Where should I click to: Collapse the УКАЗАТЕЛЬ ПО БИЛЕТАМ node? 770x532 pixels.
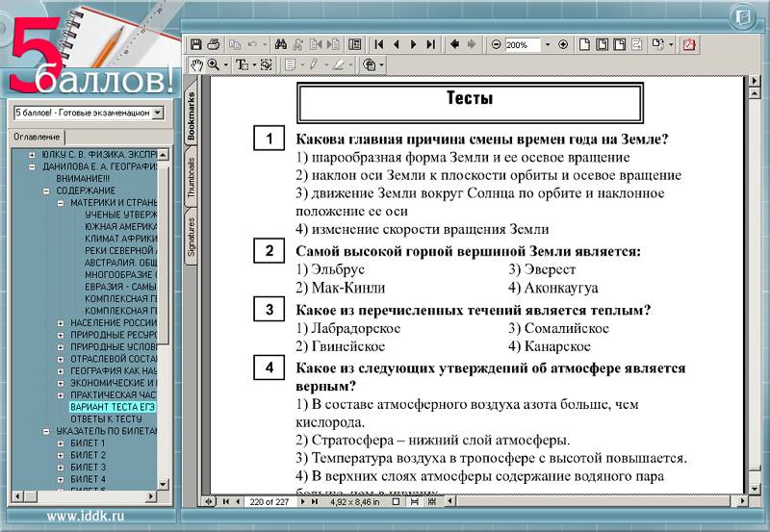point(46,431)
